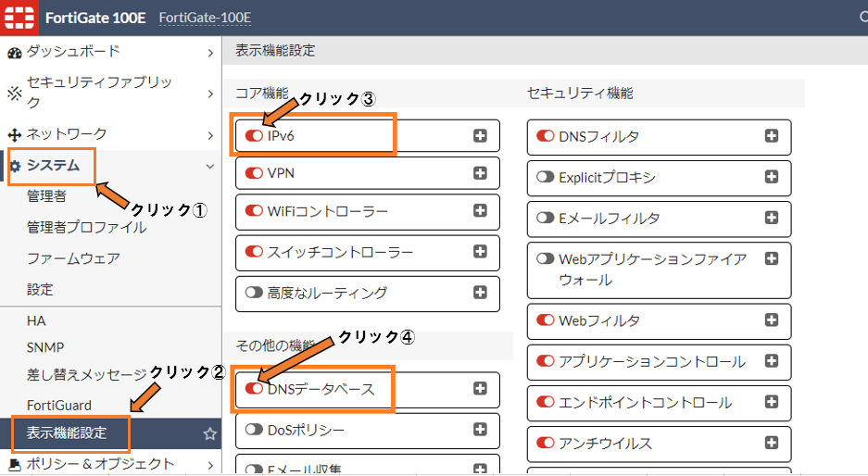Click plus icon on DoSポリシー row
The height and width of the screenshot is (476, 868).
pos(480,429)
